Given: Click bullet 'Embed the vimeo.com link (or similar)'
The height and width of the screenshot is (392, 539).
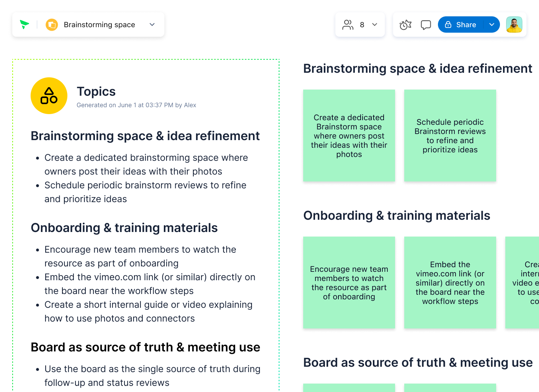Looking at the screenshot, I should pos(150,284).
